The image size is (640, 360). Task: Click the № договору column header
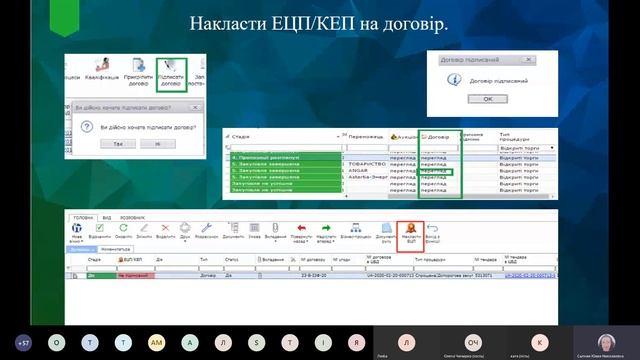[x=313, y=260]
